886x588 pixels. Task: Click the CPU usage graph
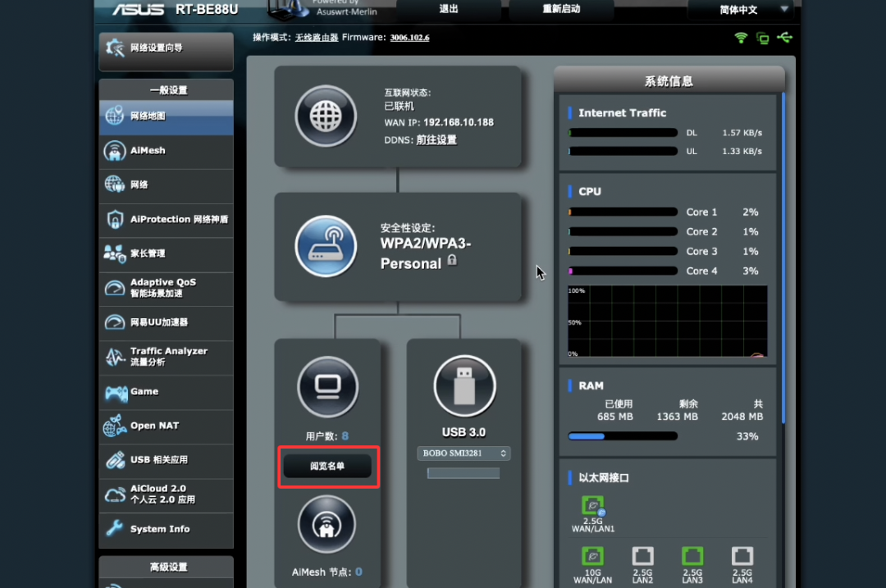(667, 321)
